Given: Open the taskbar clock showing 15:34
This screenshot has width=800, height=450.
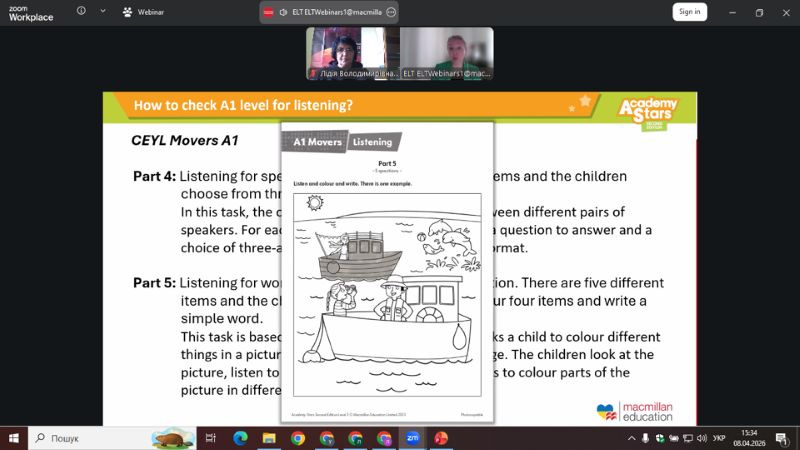Looking at the screenshot, I should (749, 438).
